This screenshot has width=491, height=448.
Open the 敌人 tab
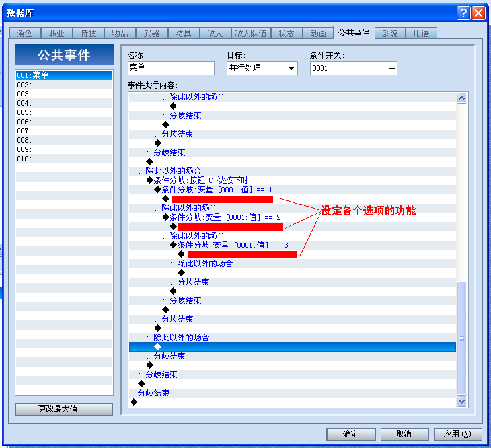pos(215,33)
